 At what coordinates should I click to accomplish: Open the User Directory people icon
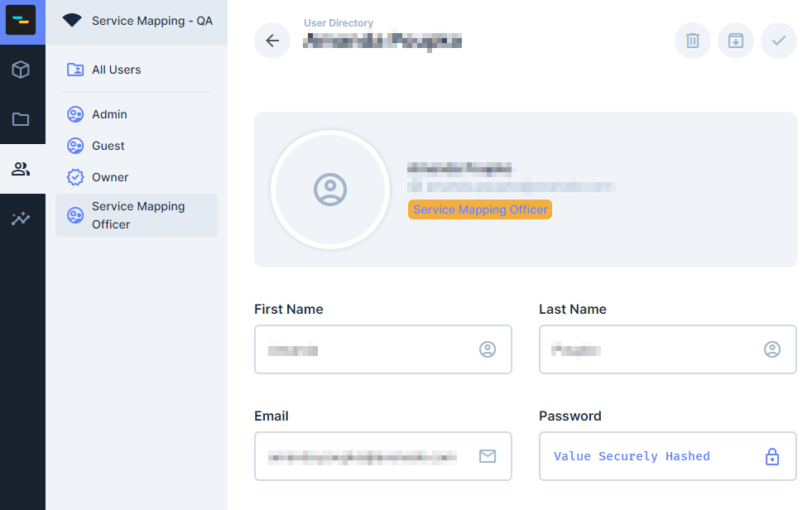21,169
